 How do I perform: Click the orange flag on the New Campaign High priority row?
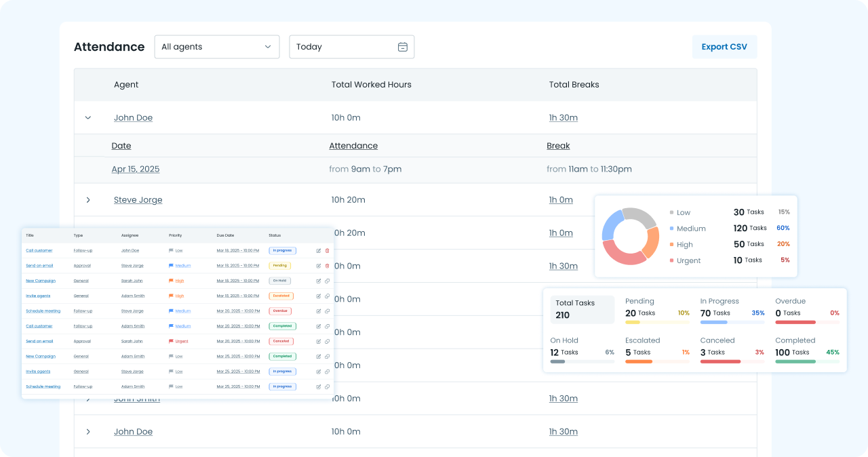tap(172, 281)
